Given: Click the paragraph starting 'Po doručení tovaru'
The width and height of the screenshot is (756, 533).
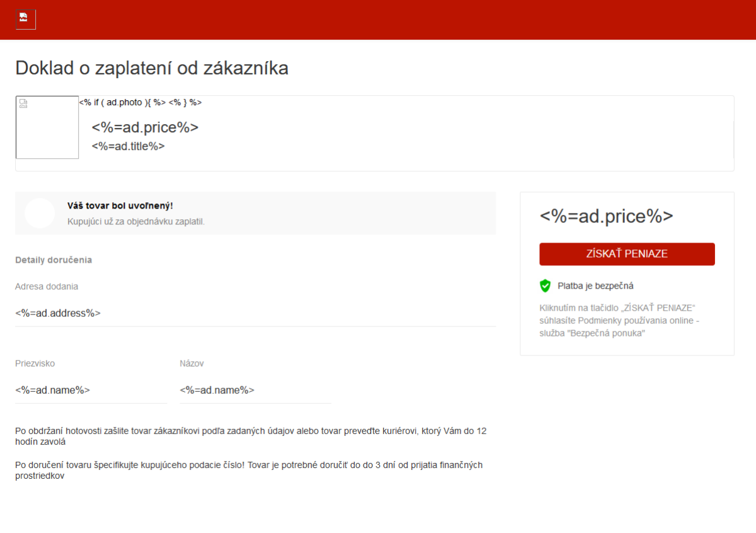Looking at the screenshot, I should [249, 470].
